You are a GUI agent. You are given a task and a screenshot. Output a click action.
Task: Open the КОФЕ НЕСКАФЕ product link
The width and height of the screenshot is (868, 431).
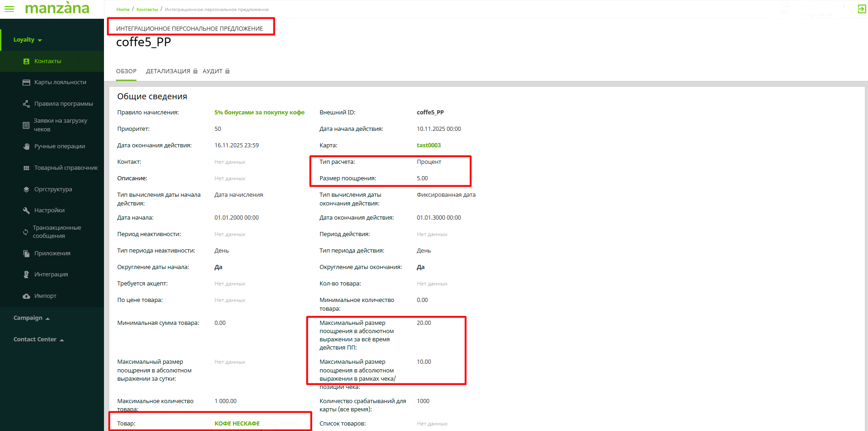click(237, 424)
